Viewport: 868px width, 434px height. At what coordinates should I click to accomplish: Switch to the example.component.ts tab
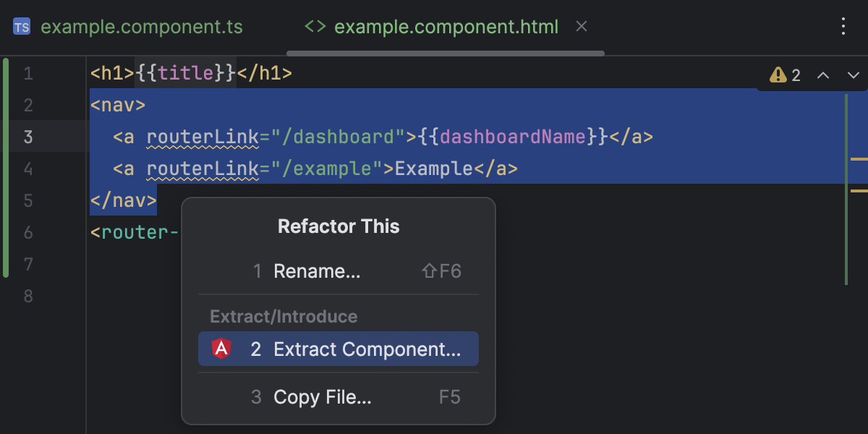tap(142, 26)
